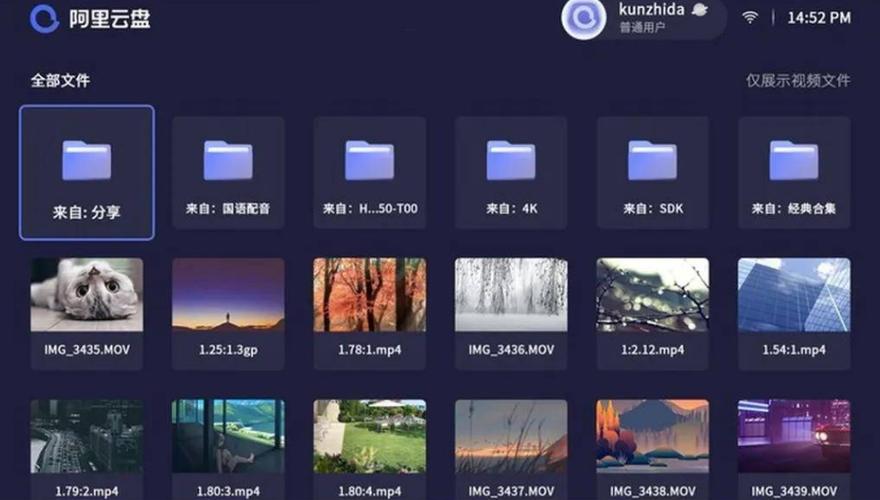880x500 pixels.
Task: Open the 来自: 国语配音 folder
Action: coord(228,172)
